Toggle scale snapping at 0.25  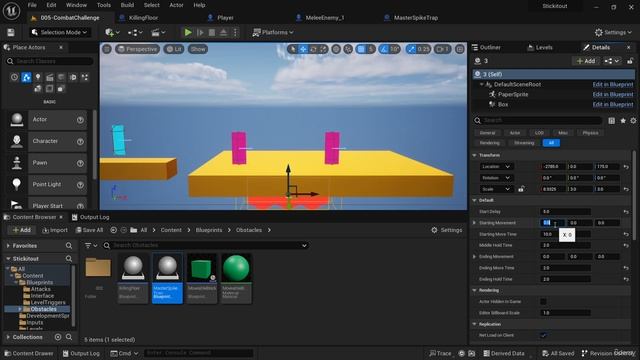click(x=411, y=49)
